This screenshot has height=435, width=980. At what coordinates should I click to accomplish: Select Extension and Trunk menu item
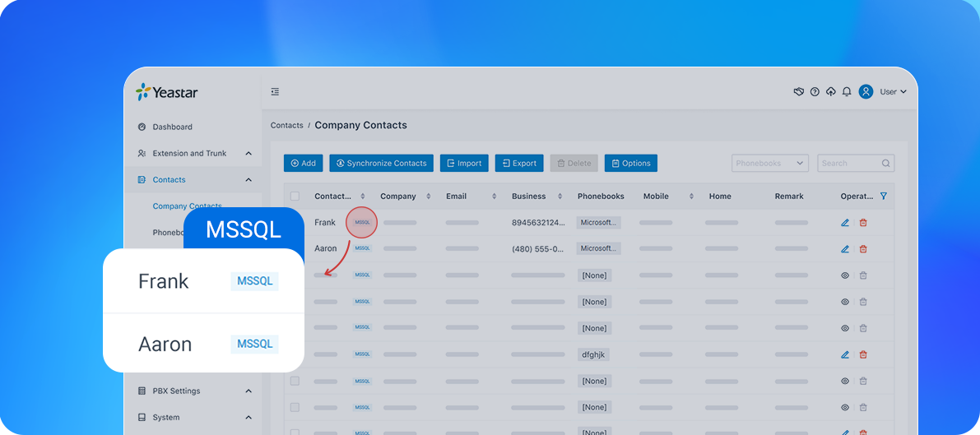click(189, 153)
